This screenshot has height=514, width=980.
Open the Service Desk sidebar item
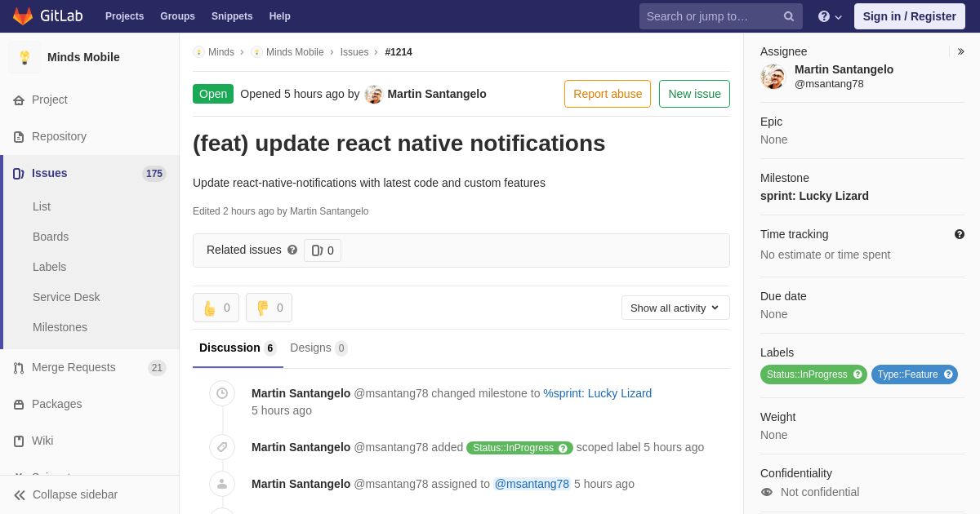click(66, 298)
